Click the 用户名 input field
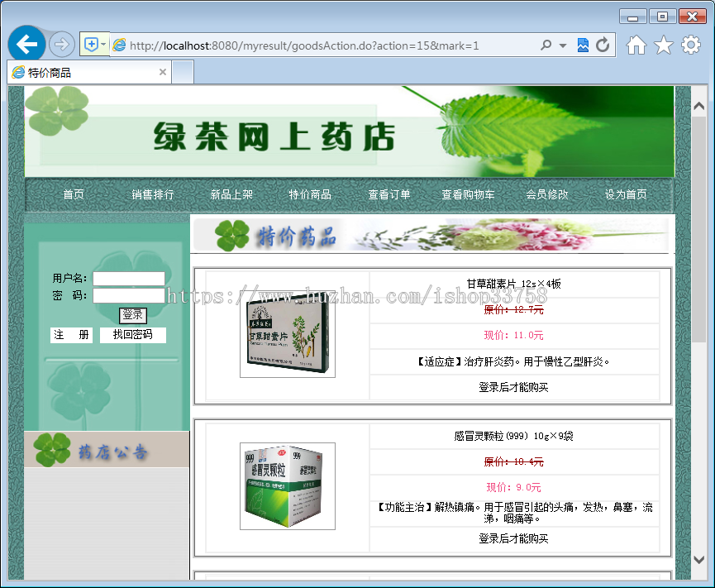 point(130,279)
